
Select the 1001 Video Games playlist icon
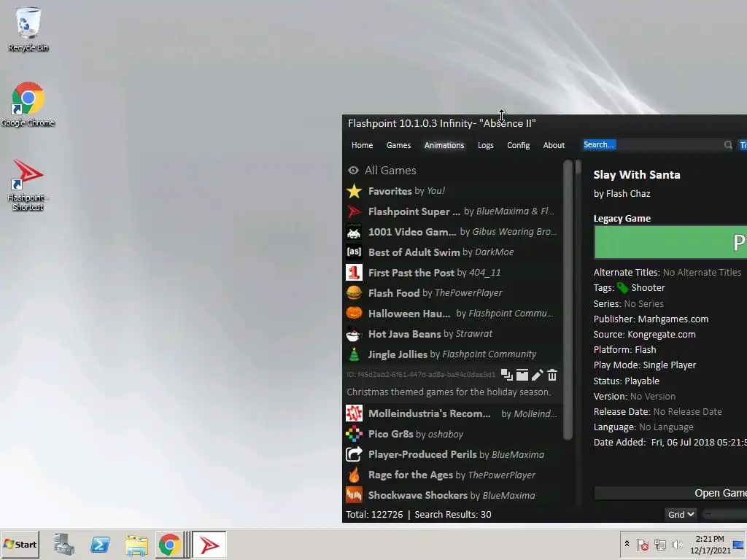[x=354, y=232]
